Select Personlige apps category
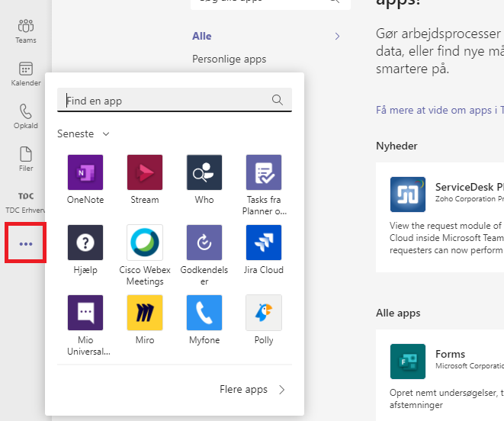 [229, 59]
